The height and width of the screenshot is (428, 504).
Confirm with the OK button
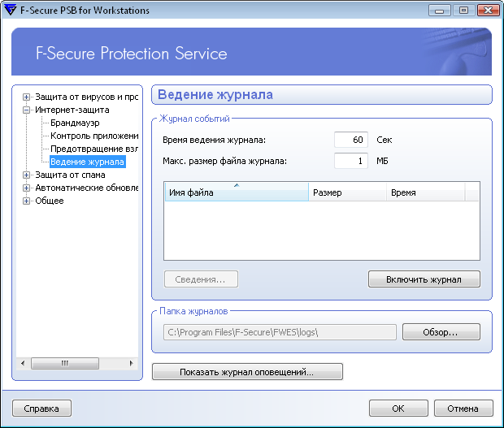pyautogui.click(x=398, y=409)
